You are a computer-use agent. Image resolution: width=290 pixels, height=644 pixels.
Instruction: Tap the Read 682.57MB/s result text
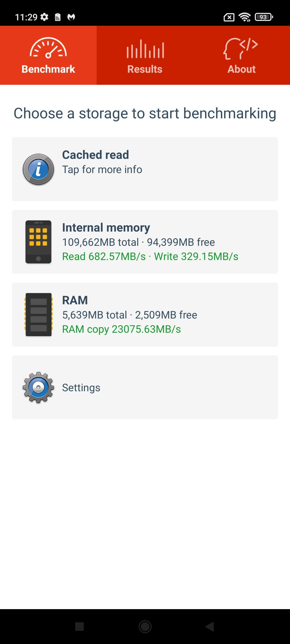pos(104,257)
